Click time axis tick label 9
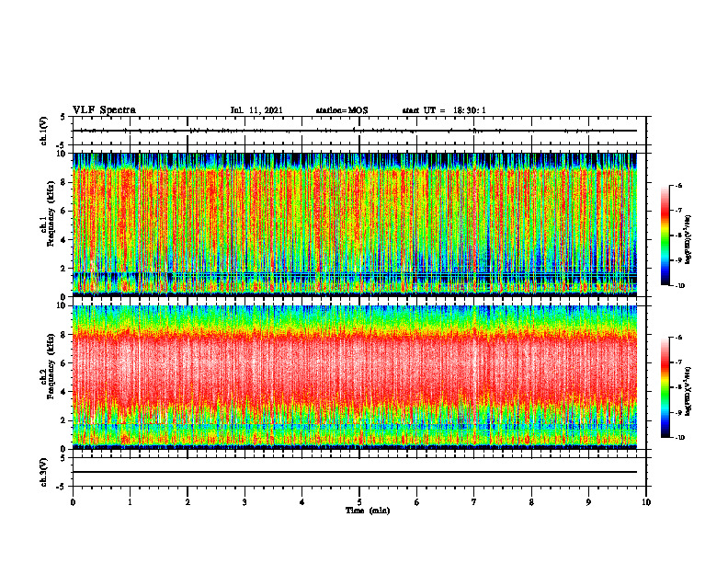The image size is (728, 563). tap(588, 502)
